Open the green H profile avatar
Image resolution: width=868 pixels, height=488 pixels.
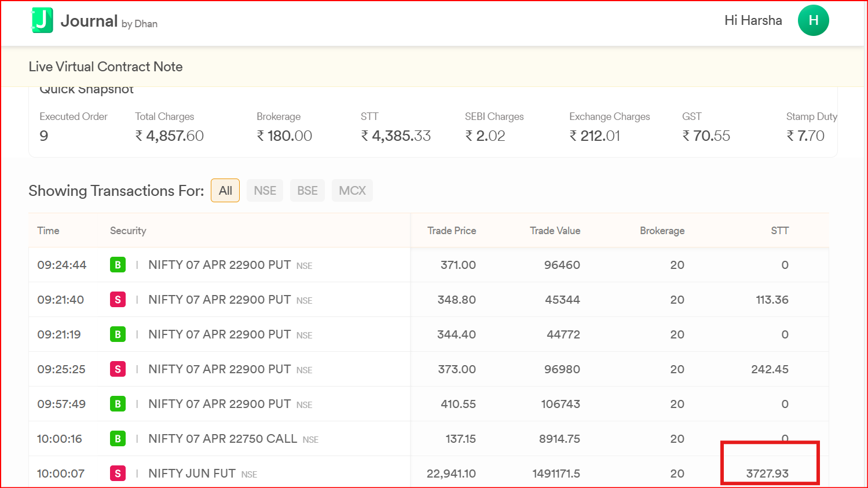(x=813, y=20)
